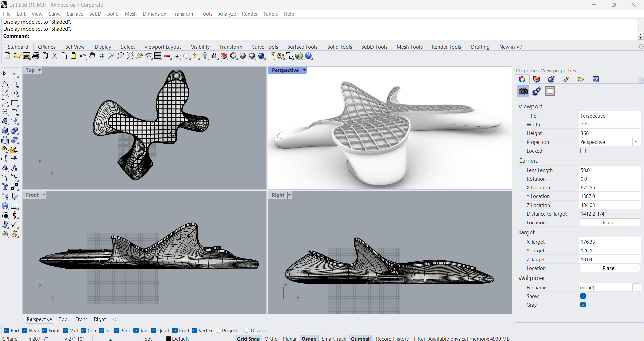
Task: Click the paint tube materials icon
Action: (566, 79)
